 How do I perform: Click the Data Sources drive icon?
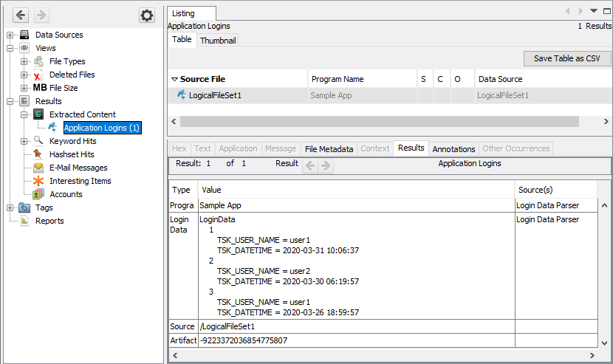pos(24,35)
